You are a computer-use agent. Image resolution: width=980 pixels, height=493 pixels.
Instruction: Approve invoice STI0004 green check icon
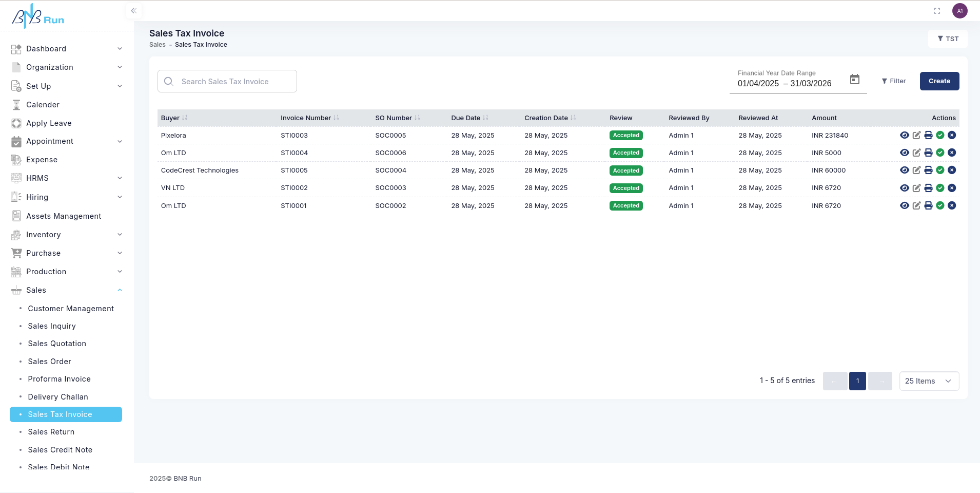pos(940,153)
